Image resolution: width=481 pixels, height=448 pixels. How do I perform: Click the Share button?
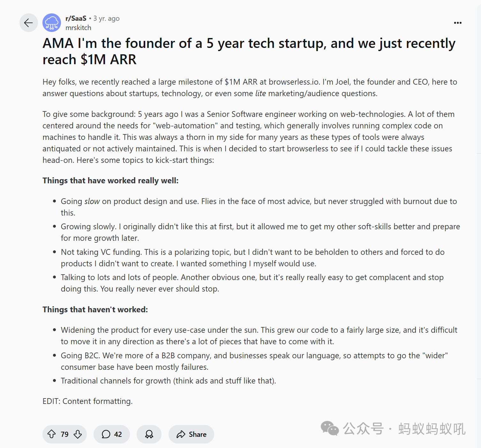coord(191,434)
